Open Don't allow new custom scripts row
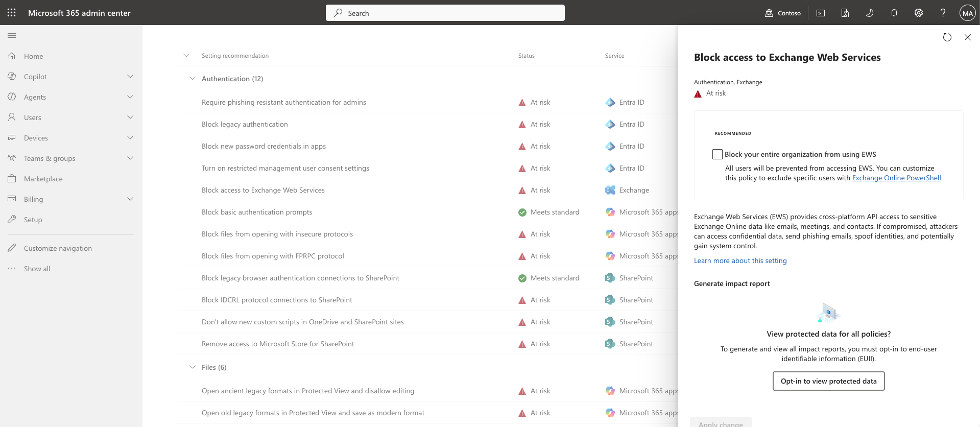 coord(303,322)
